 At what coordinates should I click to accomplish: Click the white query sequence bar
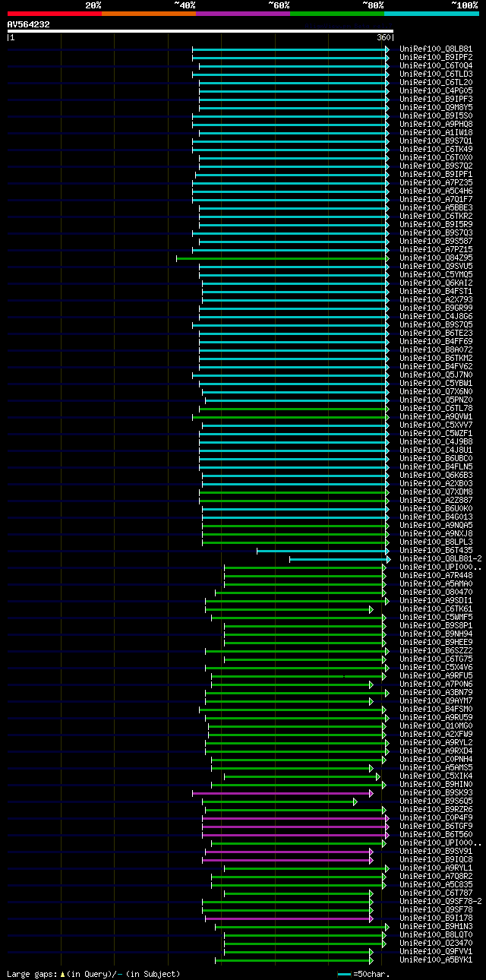point(200,31)
